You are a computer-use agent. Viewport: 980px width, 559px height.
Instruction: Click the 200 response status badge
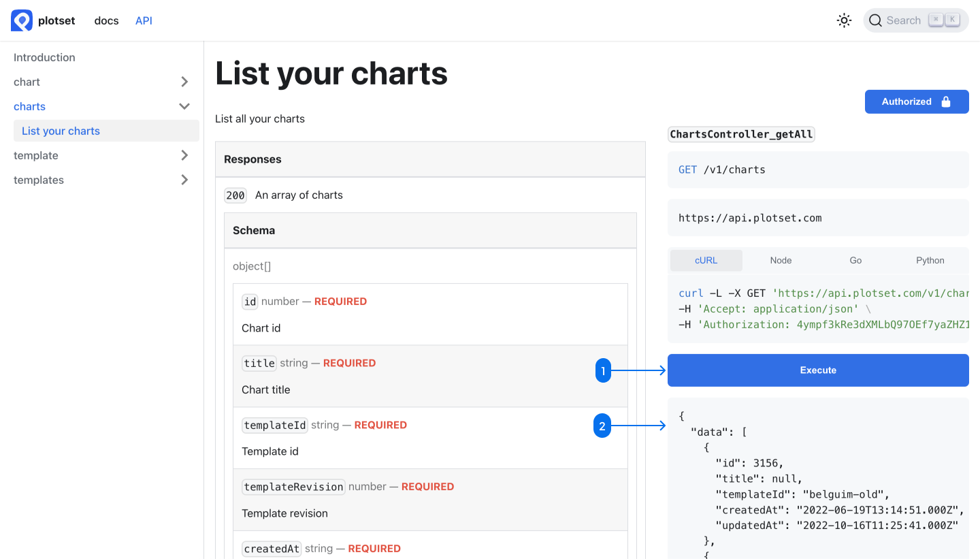[235, 195]
